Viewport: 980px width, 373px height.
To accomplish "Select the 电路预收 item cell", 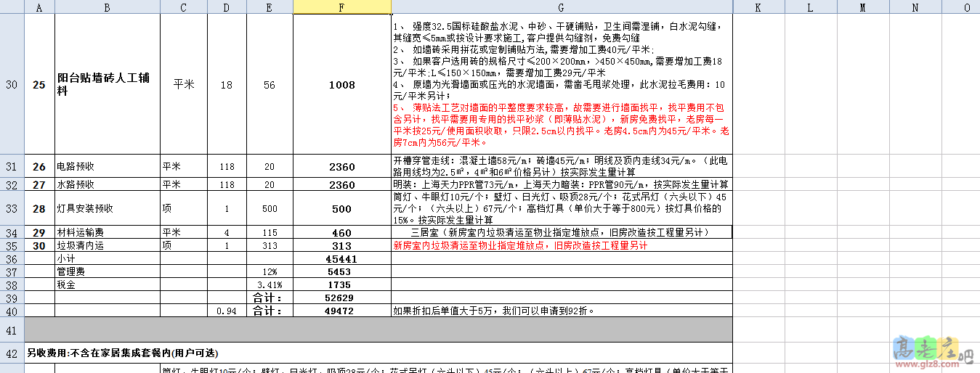I will (x=107, y=167).
